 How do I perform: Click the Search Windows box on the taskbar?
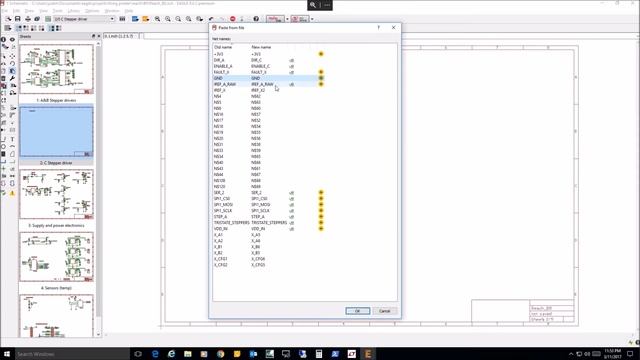click(x=72, y=354)
